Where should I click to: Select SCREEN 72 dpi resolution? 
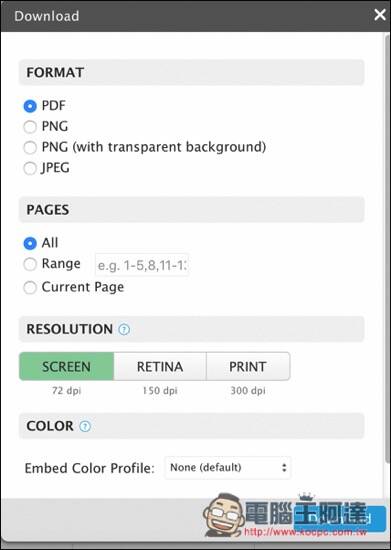click(66, 367)
